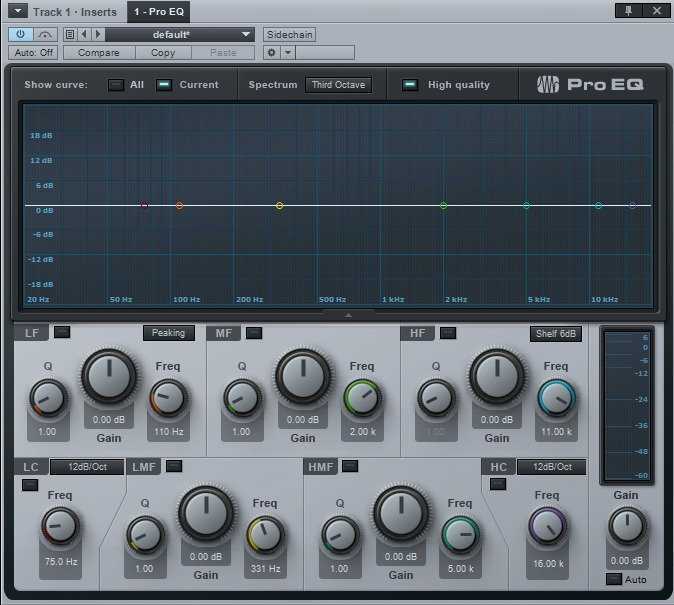Click the HMF Gain knob
The width and height of the screenshot is (674, 605).
click(401, 513)
